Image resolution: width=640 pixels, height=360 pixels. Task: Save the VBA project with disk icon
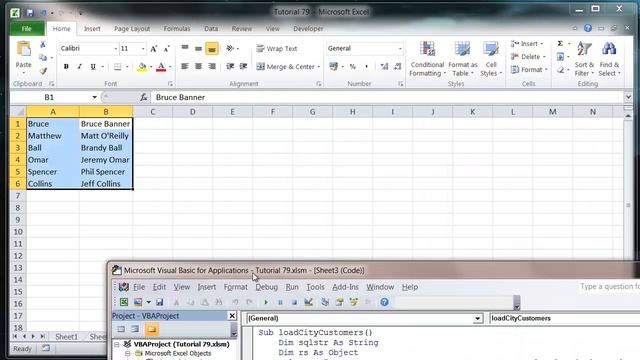(159, 302)
